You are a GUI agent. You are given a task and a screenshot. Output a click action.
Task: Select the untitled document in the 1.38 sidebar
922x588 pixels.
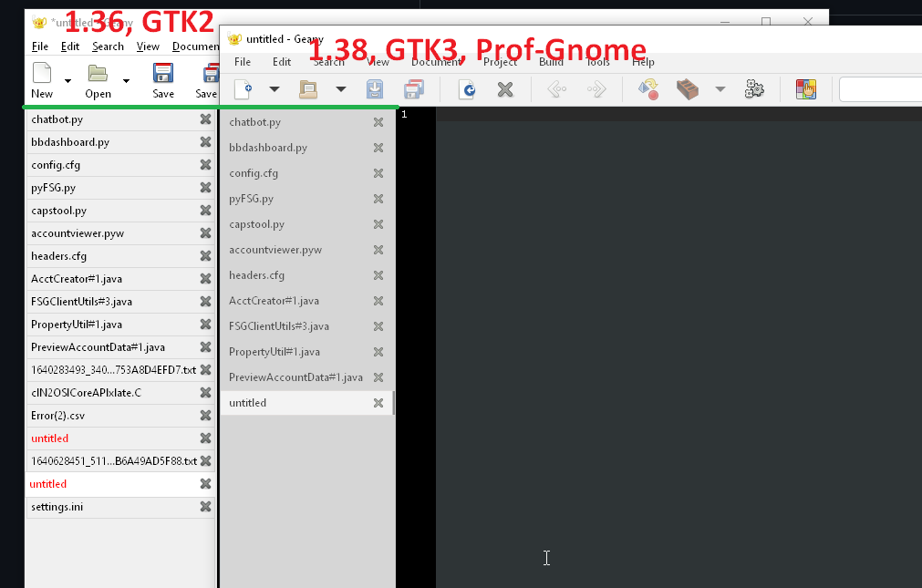click(264, 402)
